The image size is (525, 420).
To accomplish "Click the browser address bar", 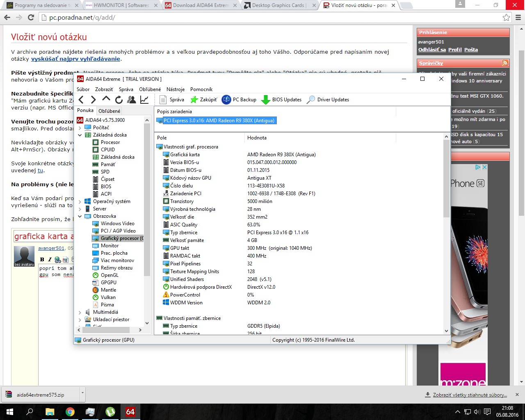I will click(271, 18).
